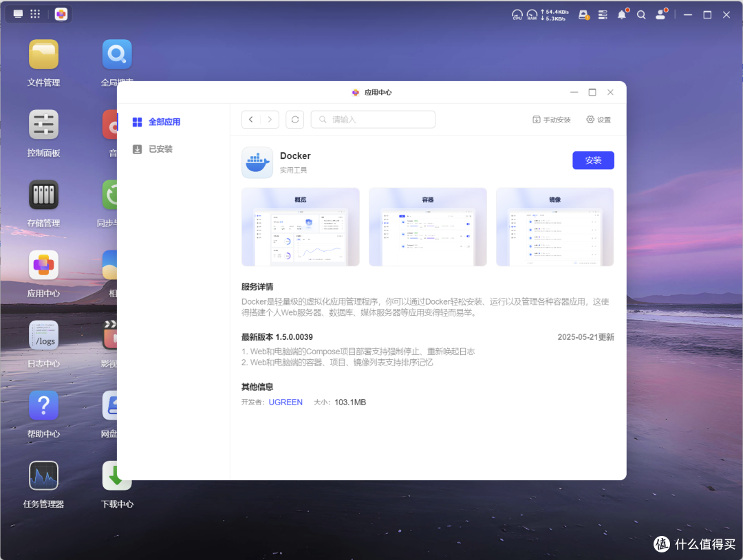Minimize the 应用中心 window

pyautogui.click(x=574, y=92)
